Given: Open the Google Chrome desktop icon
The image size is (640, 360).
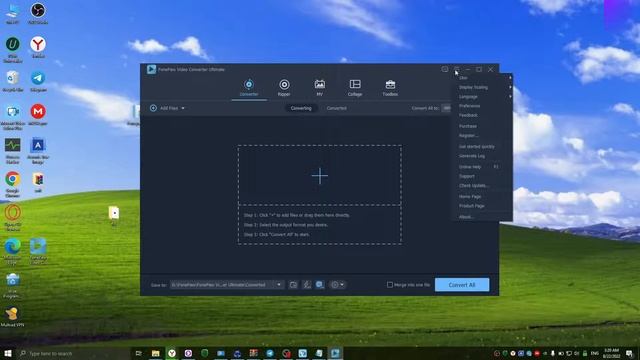Looking at the screenshot, I should (13, 184).
